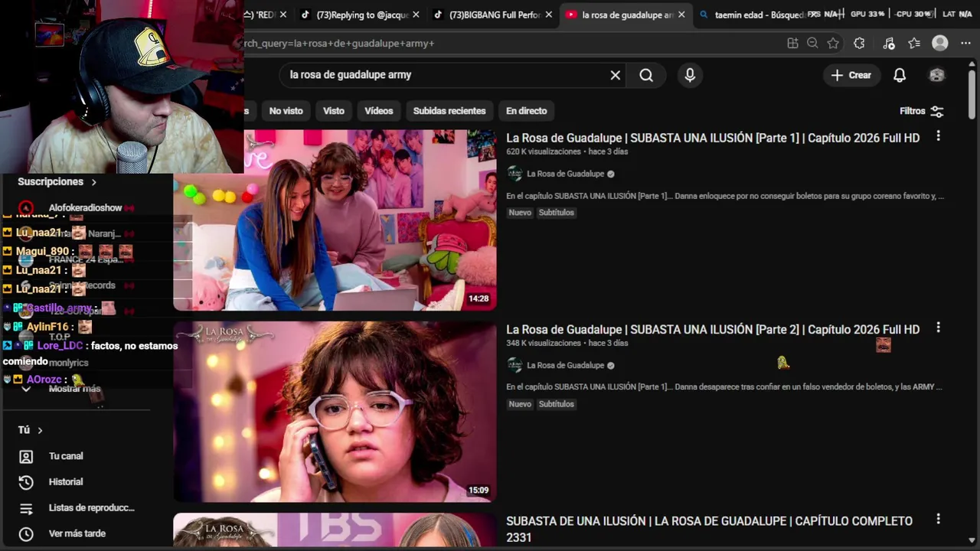
Task: Click the zoom magnifier icon in address bar
Action: pos(812,44)
